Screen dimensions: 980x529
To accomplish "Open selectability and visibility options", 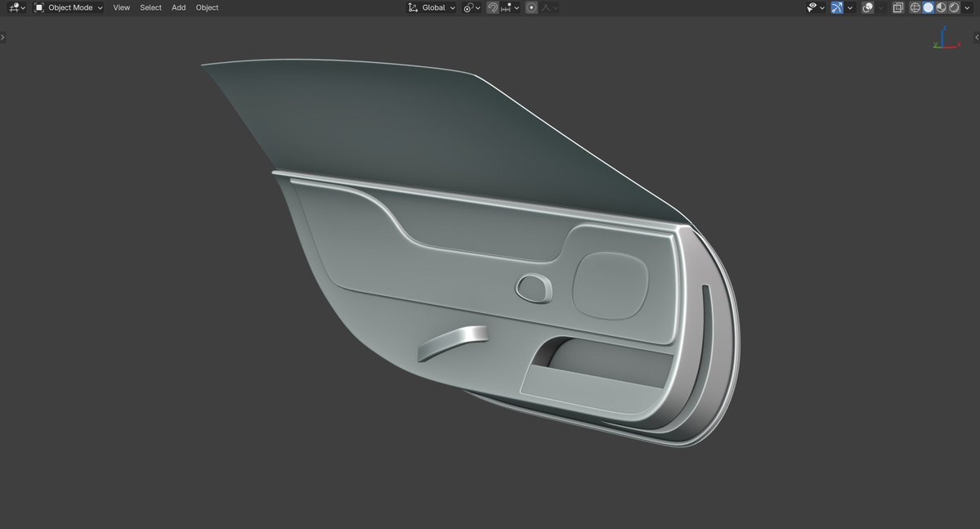I will (x=815, y=7).
